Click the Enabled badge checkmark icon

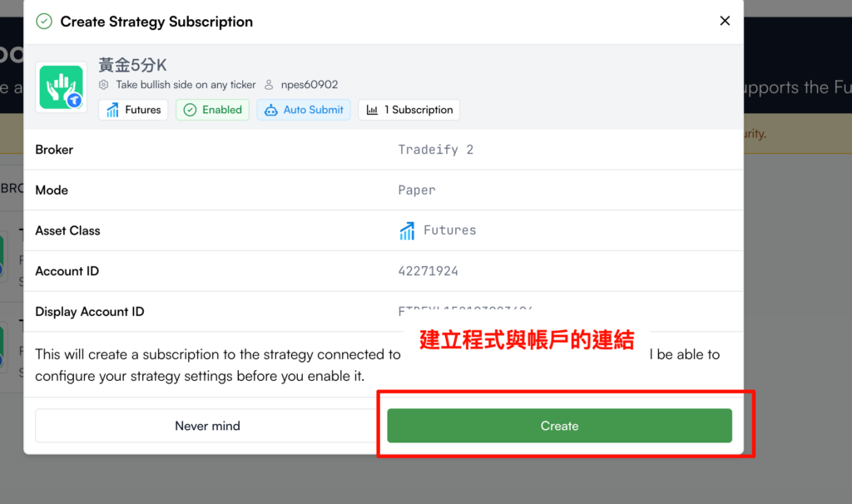pos(190,111)
